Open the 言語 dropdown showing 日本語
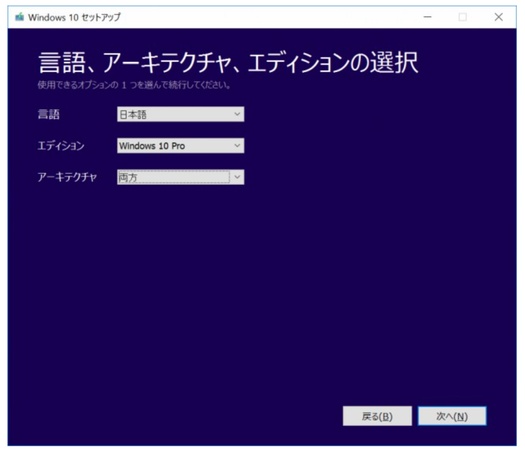The height and width of the screenshot is (450, 525). pyautogui.click(x=180, y=114)
